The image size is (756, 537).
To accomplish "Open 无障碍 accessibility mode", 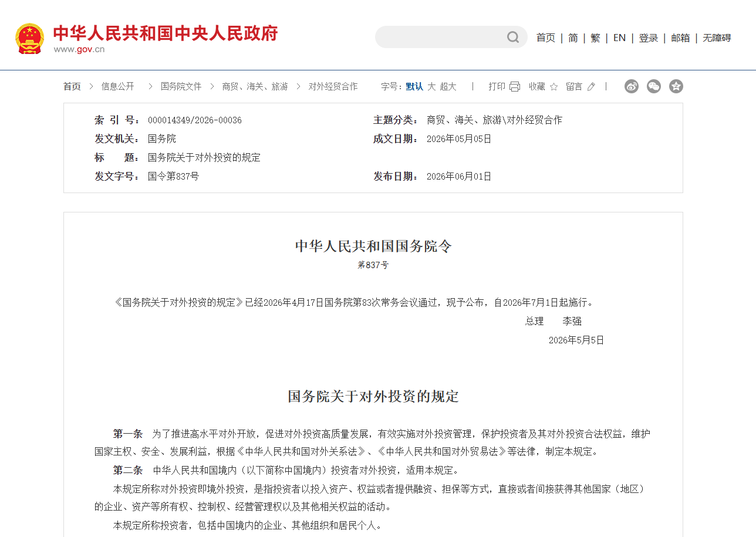I will (x=717, y=38).
